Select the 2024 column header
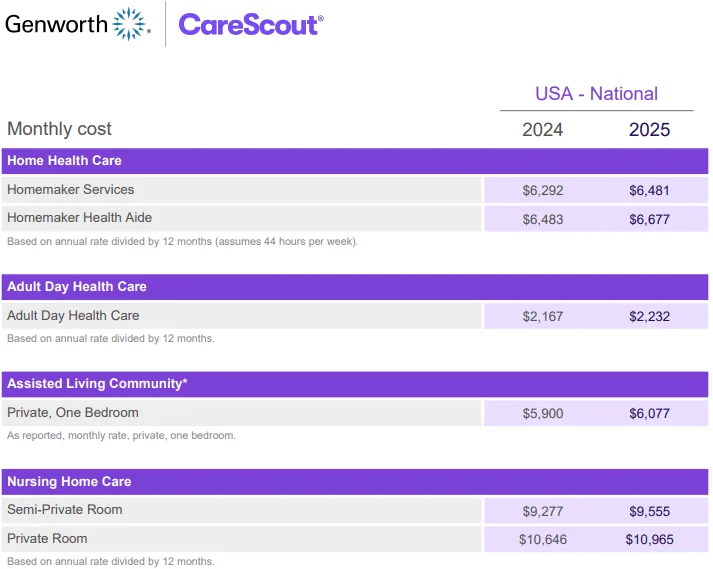This screenshot has height=569, width=713. click(542, 130)
